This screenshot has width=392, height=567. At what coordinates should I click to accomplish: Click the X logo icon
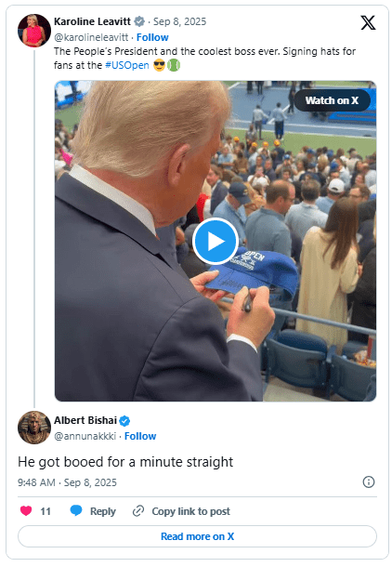tap(368, 23)
